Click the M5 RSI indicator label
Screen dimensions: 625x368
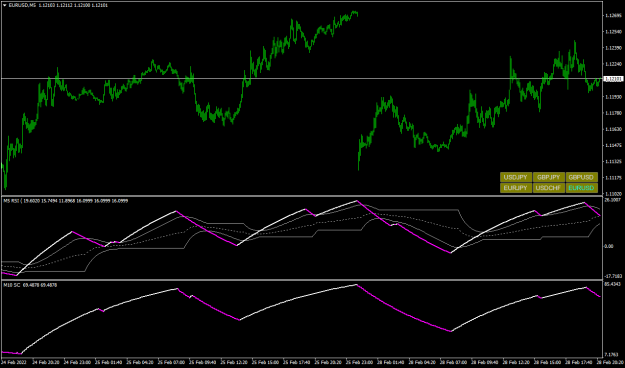click(11, 201)
